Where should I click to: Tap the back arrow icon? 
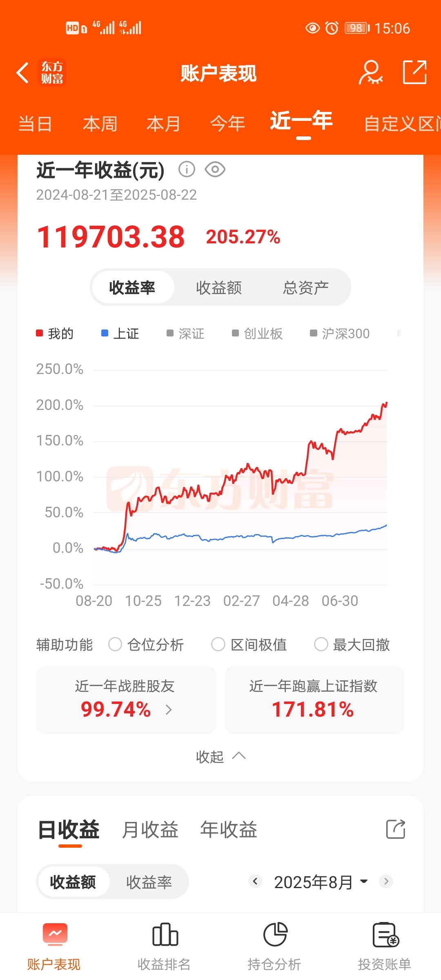[x=22, y=73]
